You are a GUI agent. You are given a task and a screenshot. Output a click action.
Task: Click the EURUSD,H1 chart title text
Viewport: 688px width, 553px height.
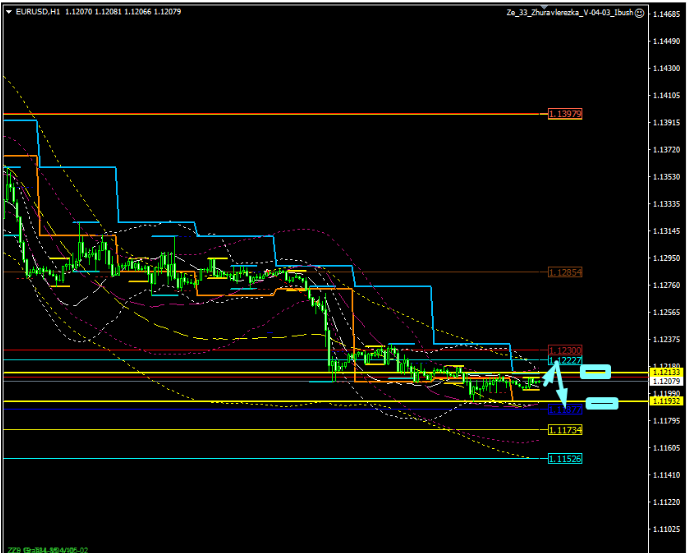point(38,13)
